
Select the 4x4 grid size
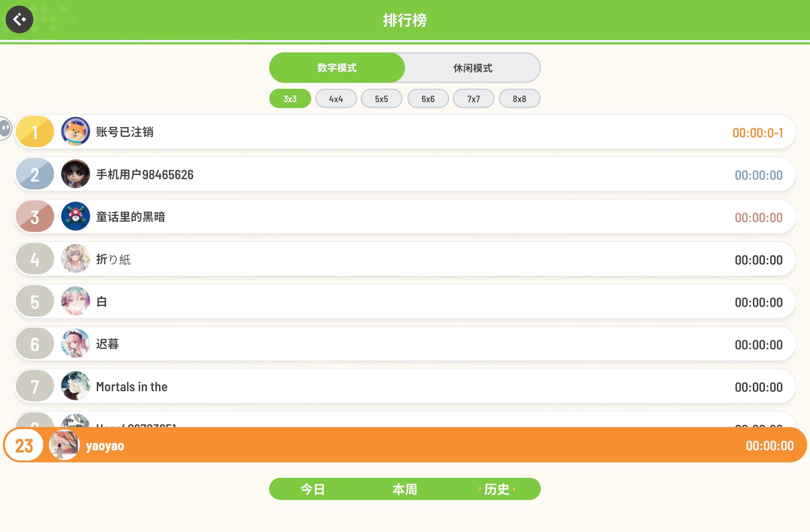pyautogui.click(x=336, y=99)
